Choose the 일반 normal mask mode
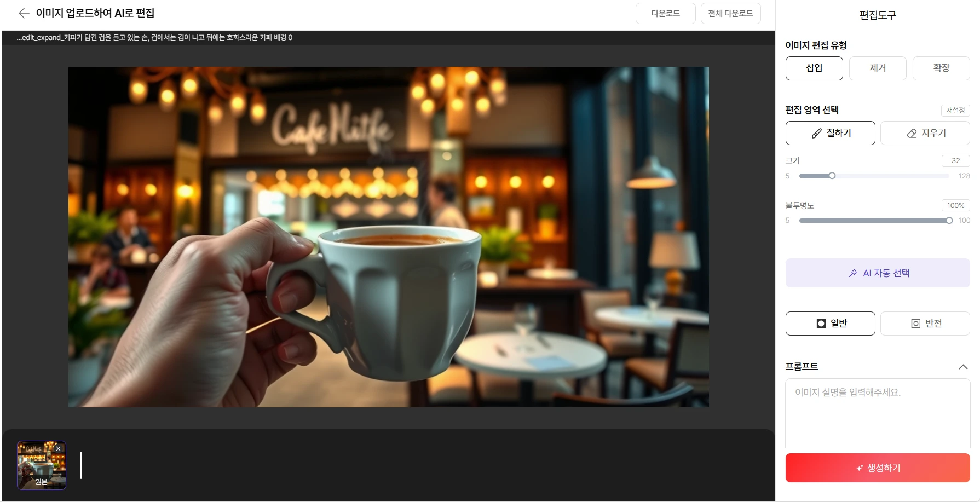 [830, 324]
